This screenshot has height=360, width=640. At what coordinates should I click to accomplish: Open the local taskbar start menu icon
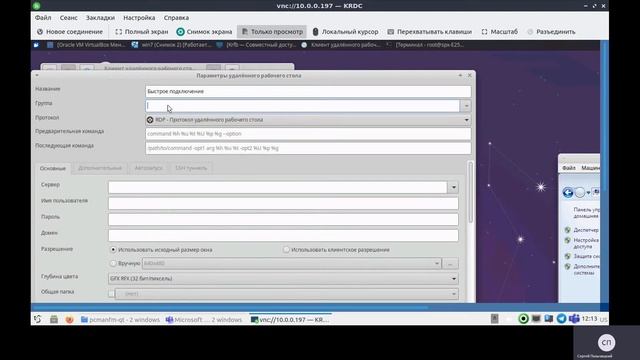pos(38,320)
